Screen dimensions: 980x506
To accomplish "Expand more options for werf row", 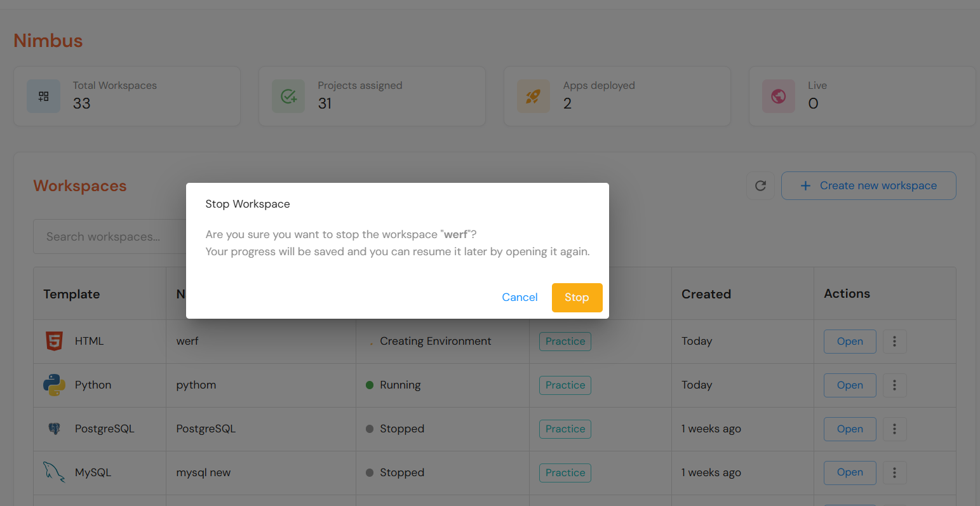I will [x=894, y=342].
